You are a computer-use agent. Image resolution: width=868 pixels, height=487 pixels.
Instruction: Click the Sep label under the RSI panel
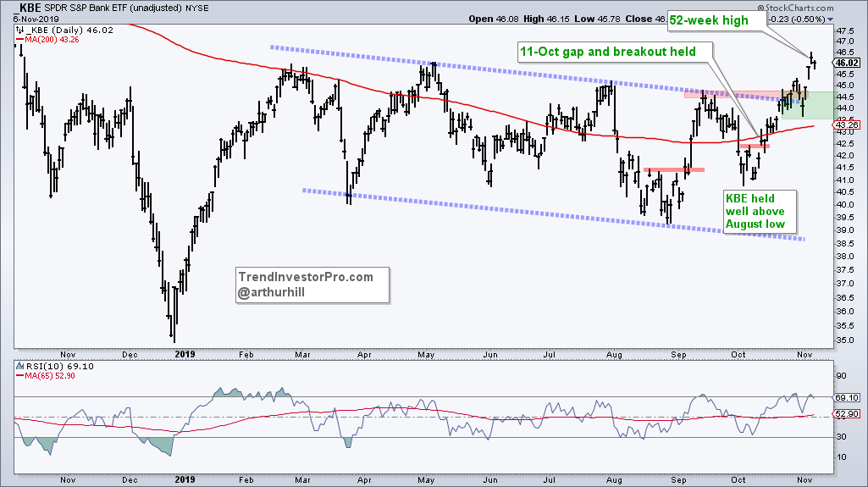tap(678, 480)
